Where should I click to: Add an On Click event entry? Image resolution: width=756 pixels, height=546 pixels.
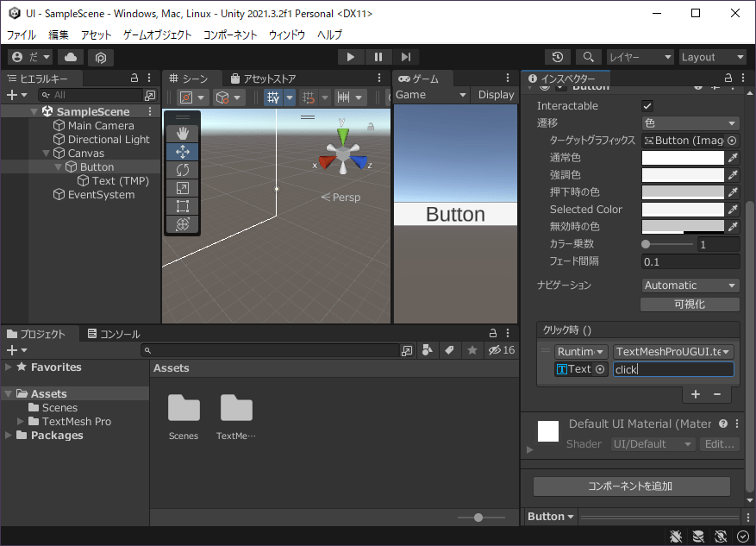click(x=696, y=394)
